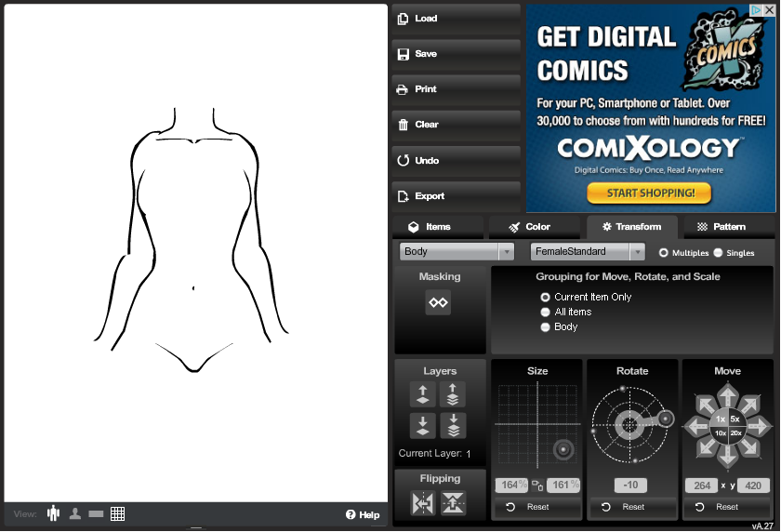Select the Transform tab
Viewport: 781px width, 532px height.
(x=632, y=227)
